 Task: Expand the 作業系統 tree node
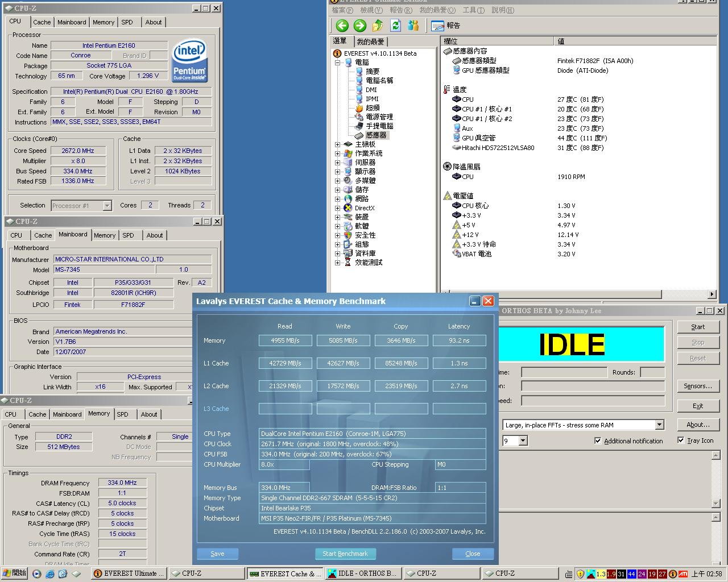point(337,153)
